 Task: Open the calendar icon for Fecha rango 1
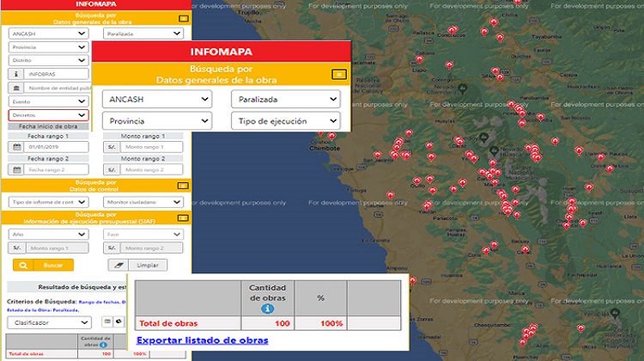(x=17, y=147)
